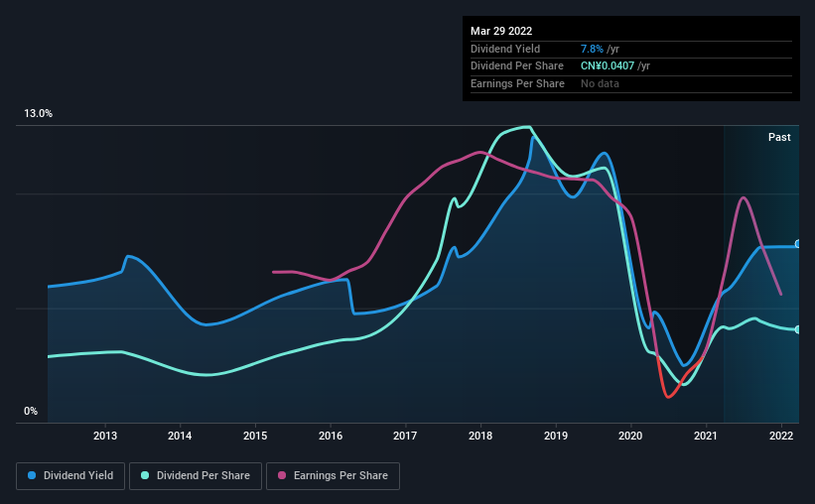Click the Earnings Per Share 'No data' tooltip row
This screenshot has height=504, width=815.
[x=631, y=83]
